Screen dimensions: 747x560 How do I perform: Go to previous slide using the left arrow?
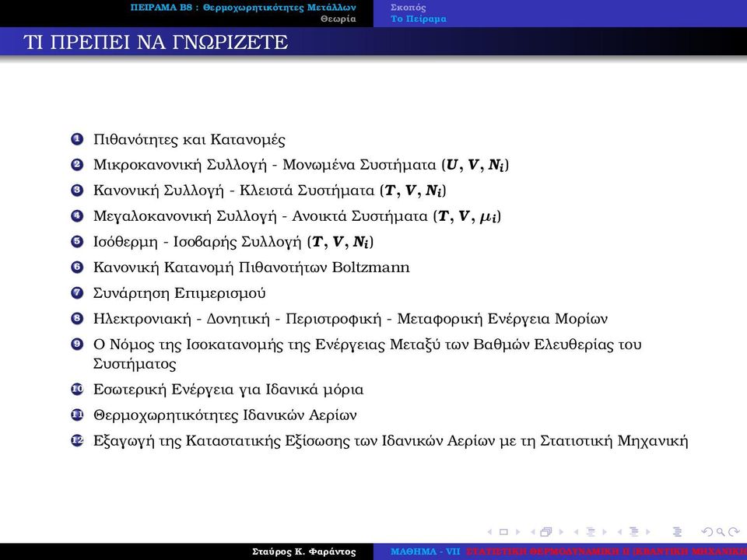(489, 532)
